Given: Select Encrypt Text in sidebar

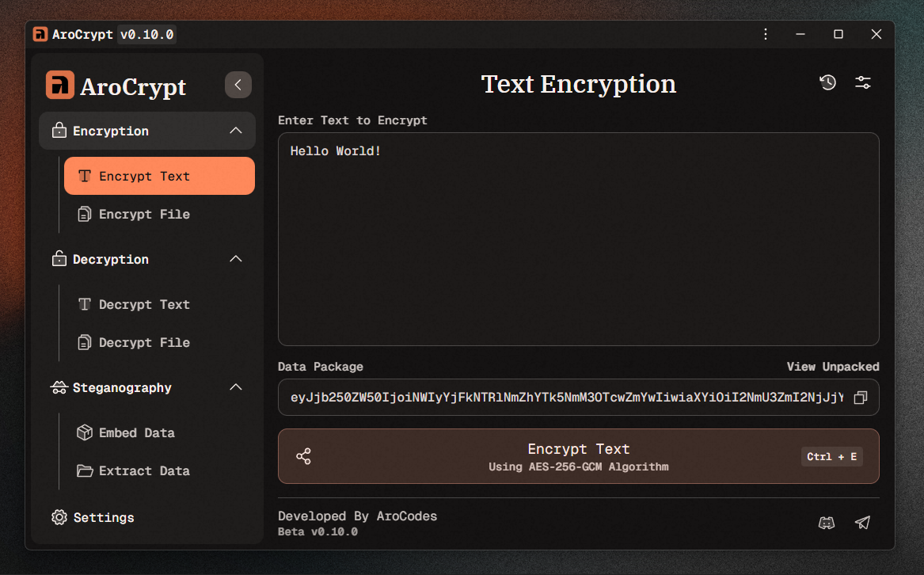Looking at the screenshot, I should [160, 176].
